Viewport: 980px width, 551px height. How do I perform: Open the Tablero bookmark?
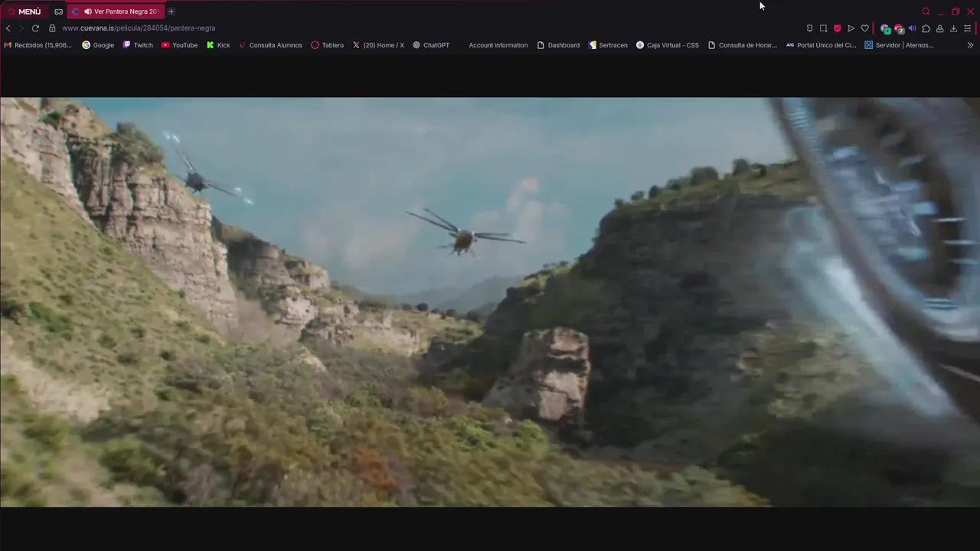coord(327,45)
